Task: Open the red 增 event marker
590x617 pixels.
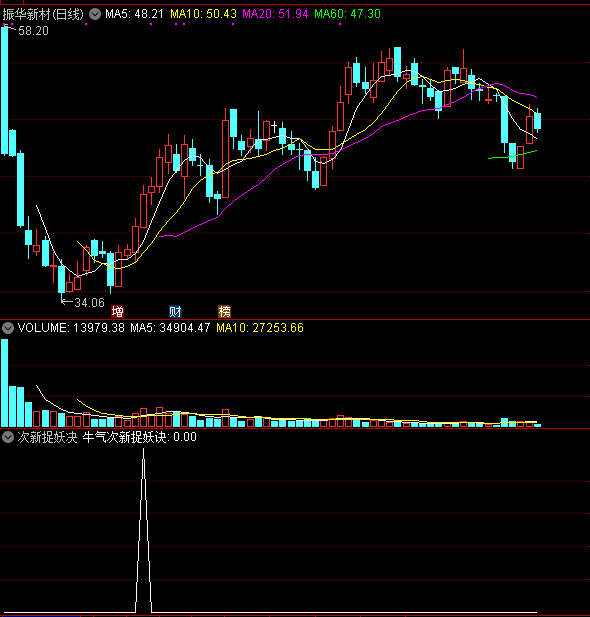Action: (x=117, y=312)
